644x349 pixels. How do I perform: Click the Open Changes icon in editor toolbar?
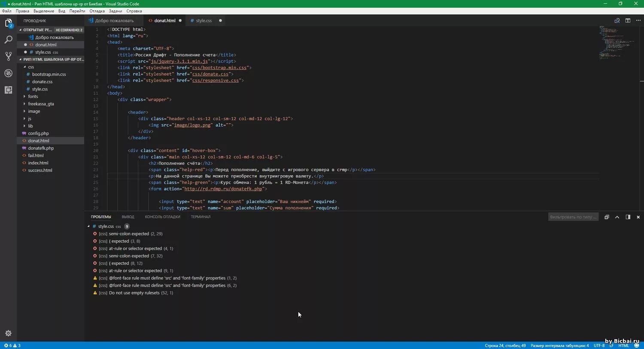(617, 21)
